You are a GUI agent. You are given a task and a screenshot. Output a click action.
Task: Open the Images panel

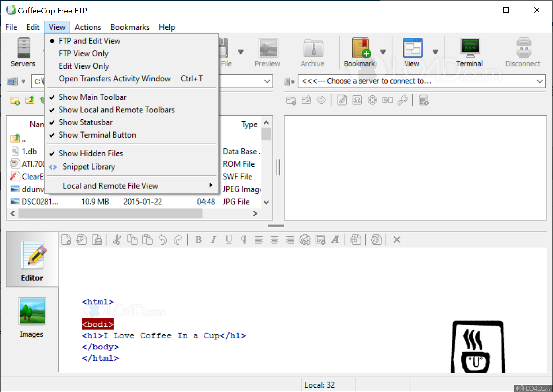tap(32, 317)
